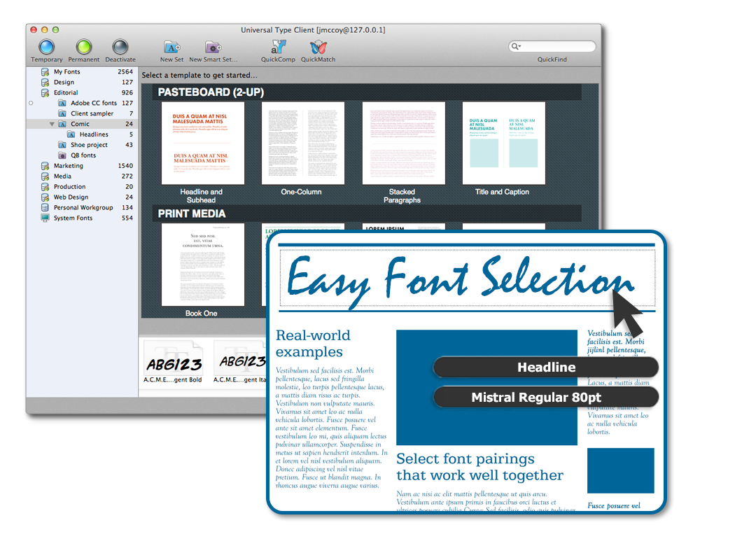This screenshot has width=735, height=560.
Task: Click the font count 2564 for My Fonts
Action: point(125,71)
